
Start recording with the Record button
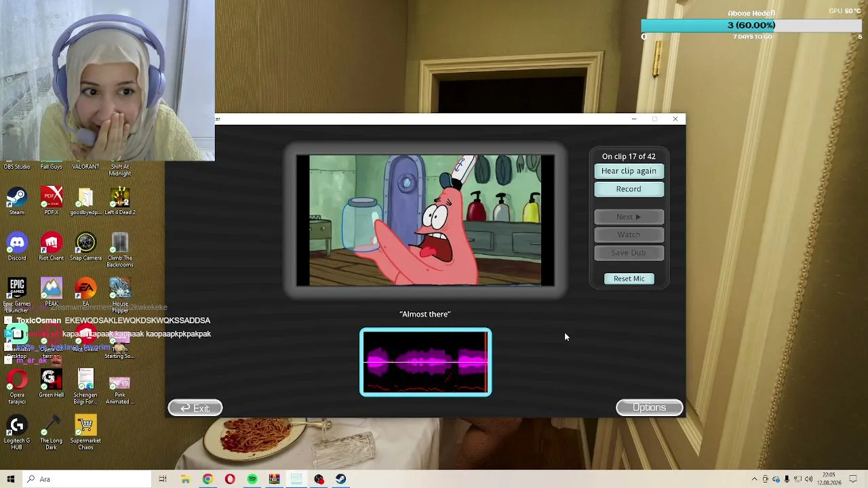click(x=629, y=189)
